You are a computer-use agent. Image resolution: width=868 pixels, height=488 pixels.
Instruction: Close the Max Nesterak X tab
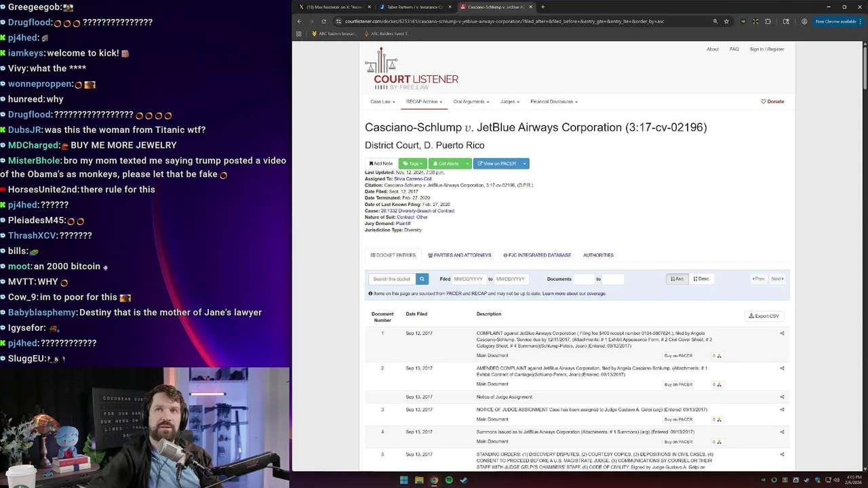(x=370, y=7)
